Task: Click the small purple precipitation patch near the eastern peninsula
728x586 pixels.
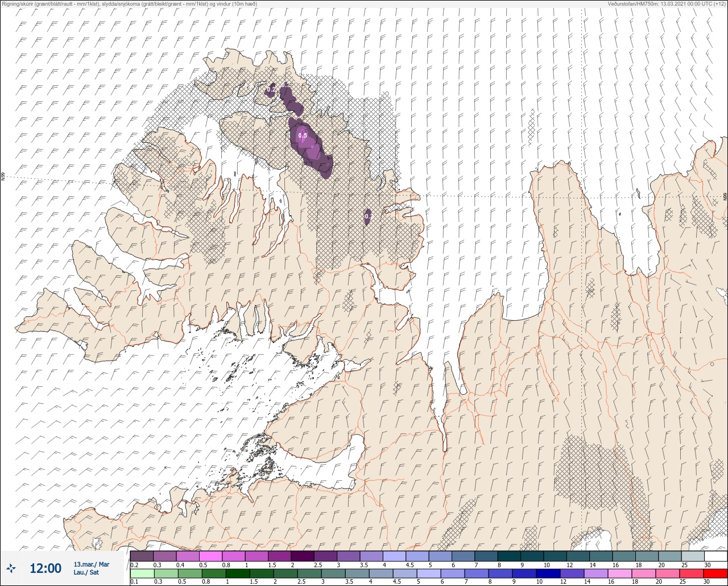Action: [x=368, y=217]
